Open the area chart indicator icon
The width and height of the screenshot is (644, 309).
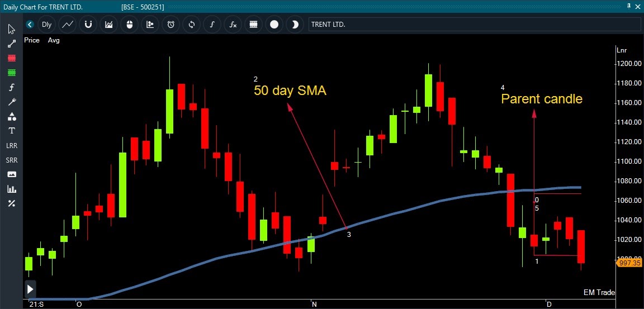tap(109, 25)
